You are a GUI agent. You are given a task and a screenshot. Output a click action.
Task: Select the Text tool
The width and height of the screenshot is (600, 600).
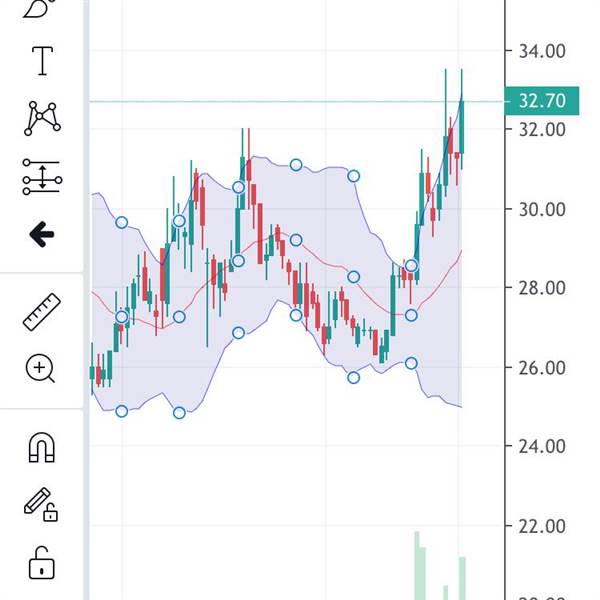click(42, 61)
